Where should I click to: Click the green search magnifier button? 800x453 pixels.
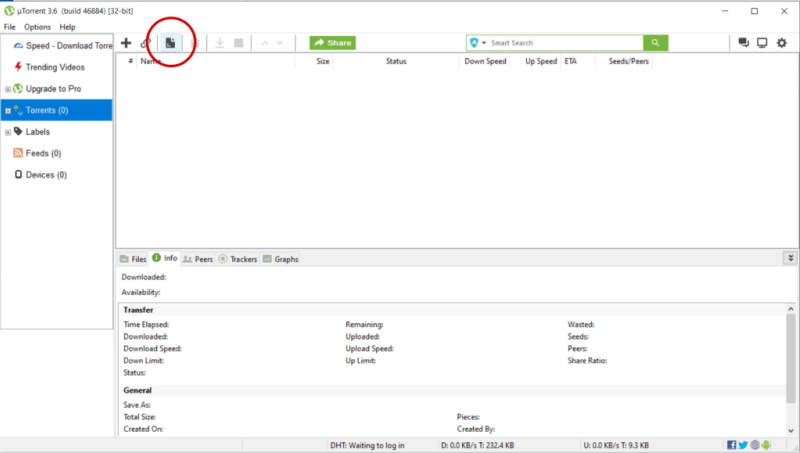click(x=655, y=43)
